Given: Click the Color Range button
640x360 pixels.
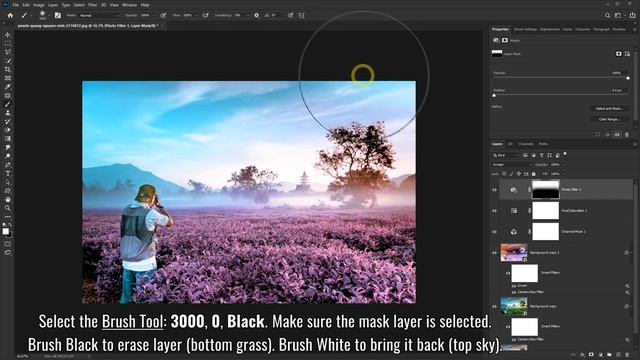Looking at the screenshot, I should (x=609, y=119).
